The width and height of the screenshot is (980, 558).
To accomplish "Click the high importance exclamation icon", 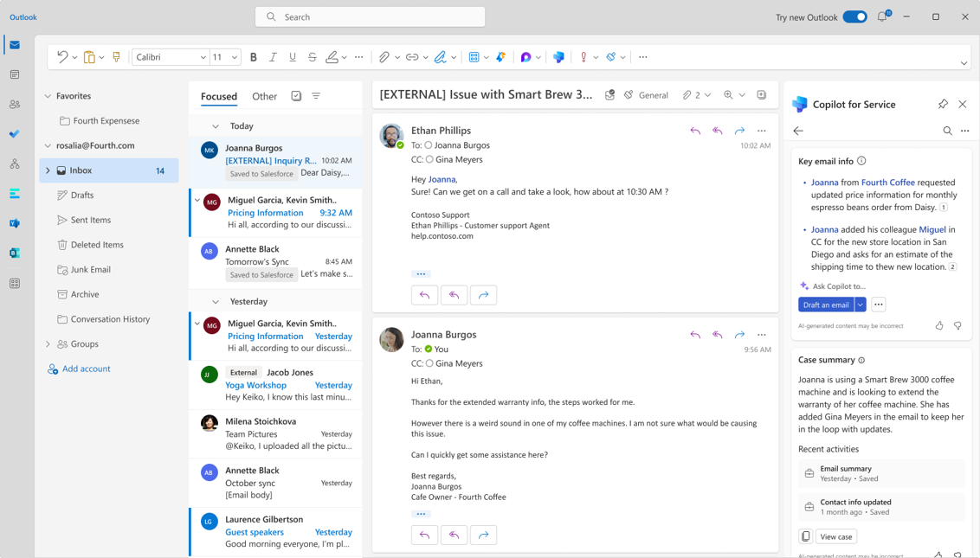I will [583, 57].
